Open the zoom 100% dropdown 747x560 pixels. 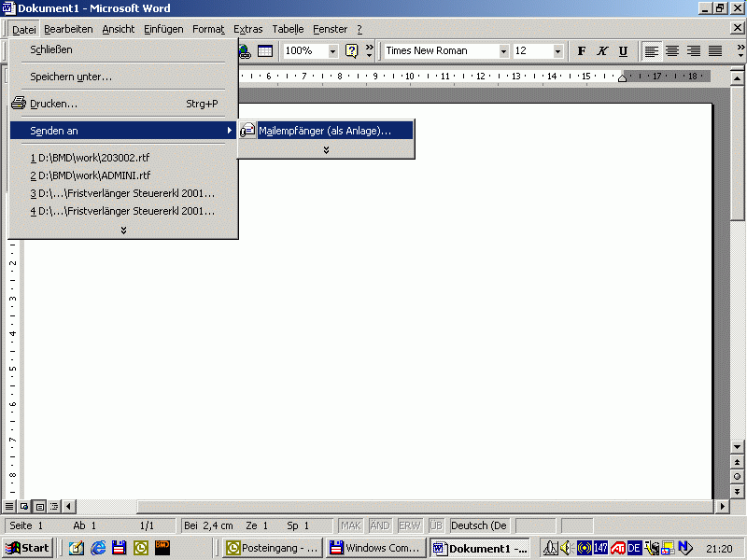pyautogui.click(x=333, y=51)
